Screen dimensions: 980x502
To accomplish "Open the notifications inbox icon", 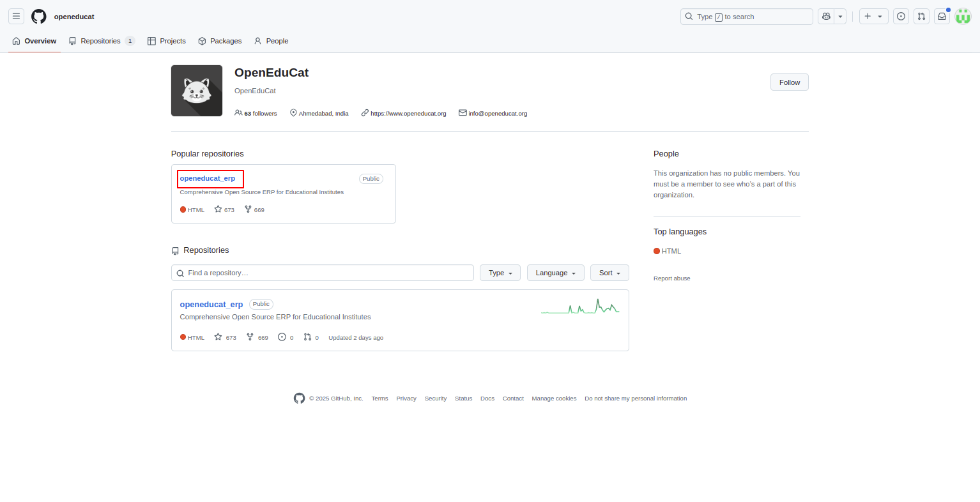I will (x=942, y=17).
